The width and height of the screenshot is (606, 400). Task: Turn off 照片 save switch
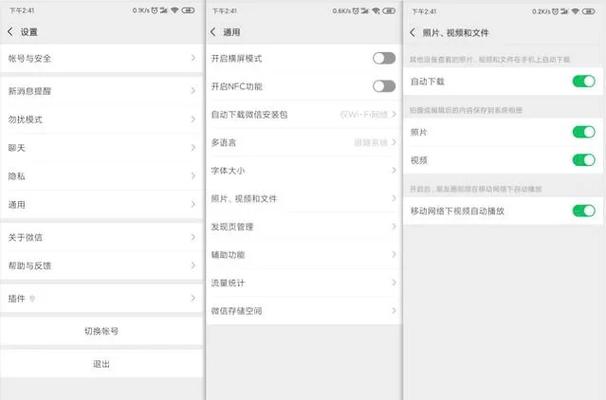tap(584, 132)
